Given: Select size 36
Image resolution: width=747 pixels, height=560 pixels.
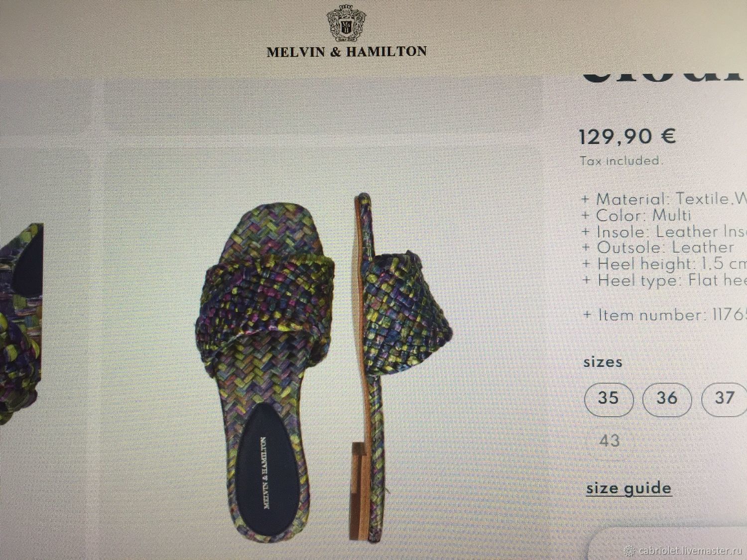Looking at the screenshot, I should [x=667, y=398].
